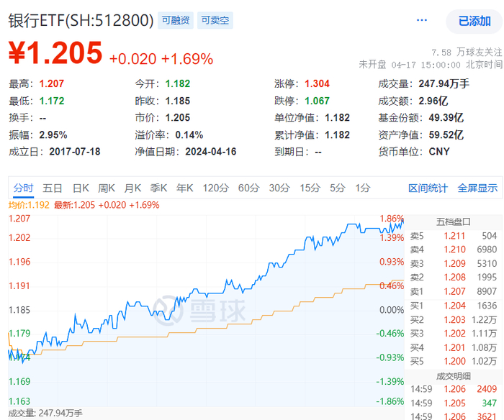
Task: Click the 基金份额 value 49.39亿
Action: (x=446, y=118)
